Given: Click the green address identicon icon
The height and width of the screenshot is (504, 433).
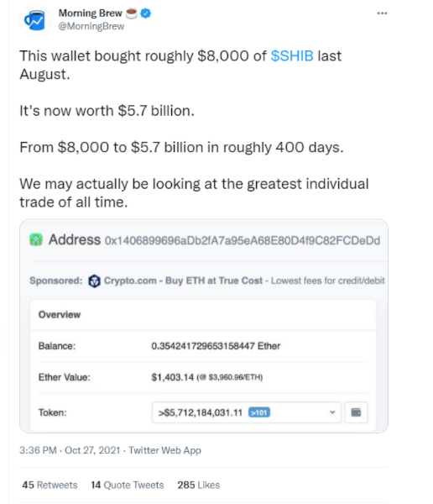Looking at the screenshot, I should click(x=36, y=239).
